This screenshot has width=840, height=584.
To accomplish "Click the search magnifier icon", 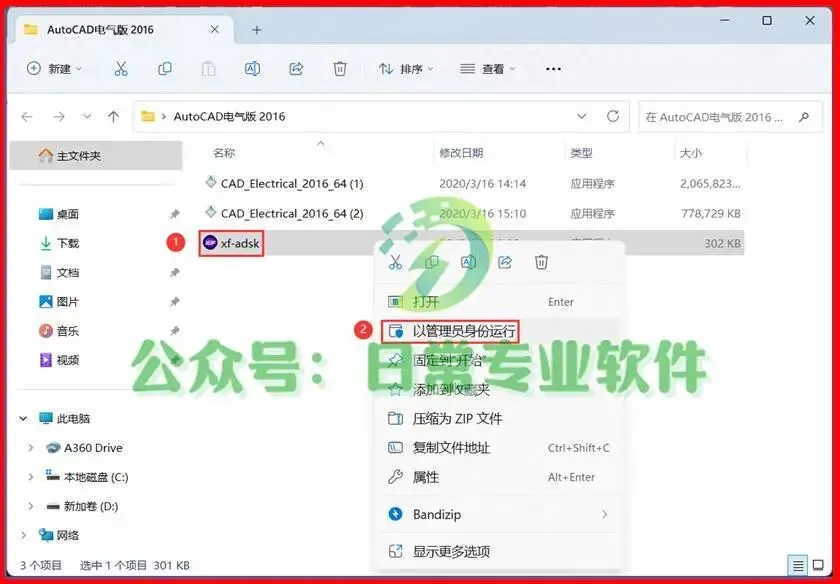I will 804,117.
